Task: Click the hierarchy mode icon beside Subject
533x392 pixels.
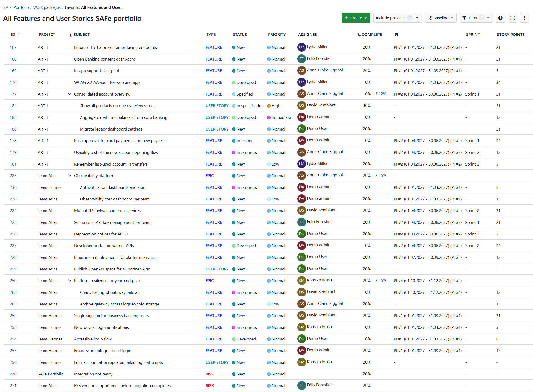Action: 70,35
